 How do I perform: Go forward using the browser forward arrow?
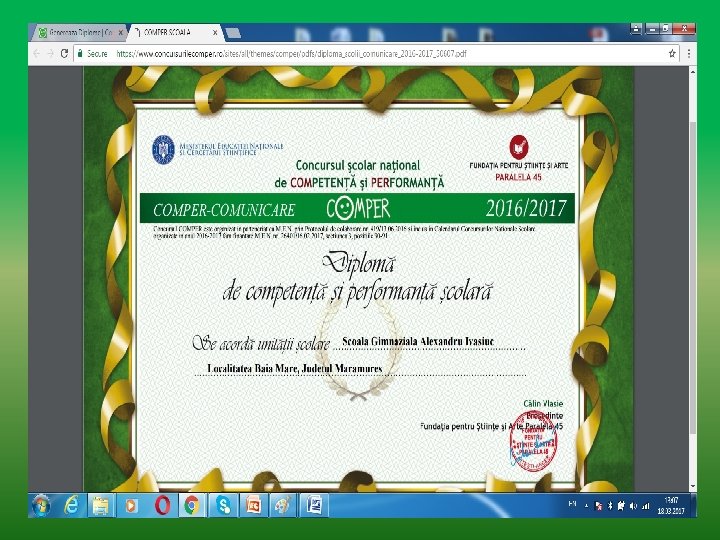tap(51, 53)
